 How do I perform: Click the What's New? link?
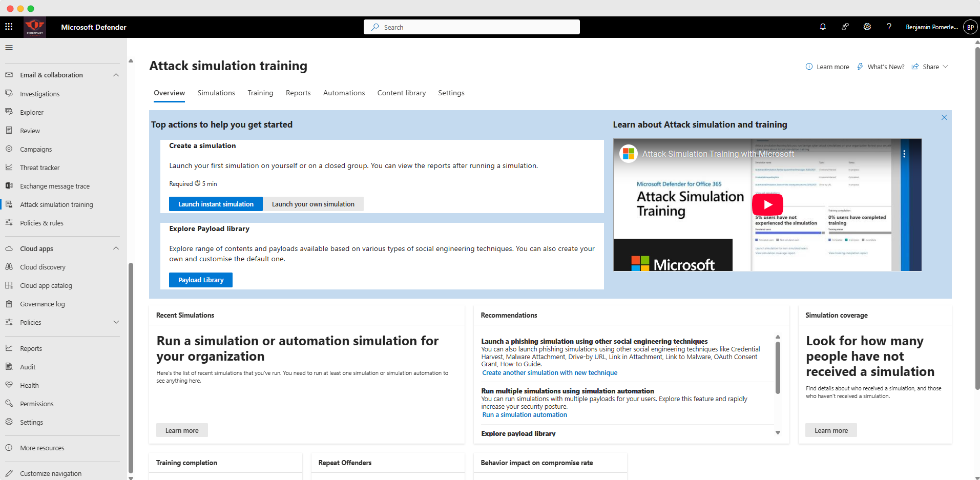pyautogui.click(x=881, y=67)
